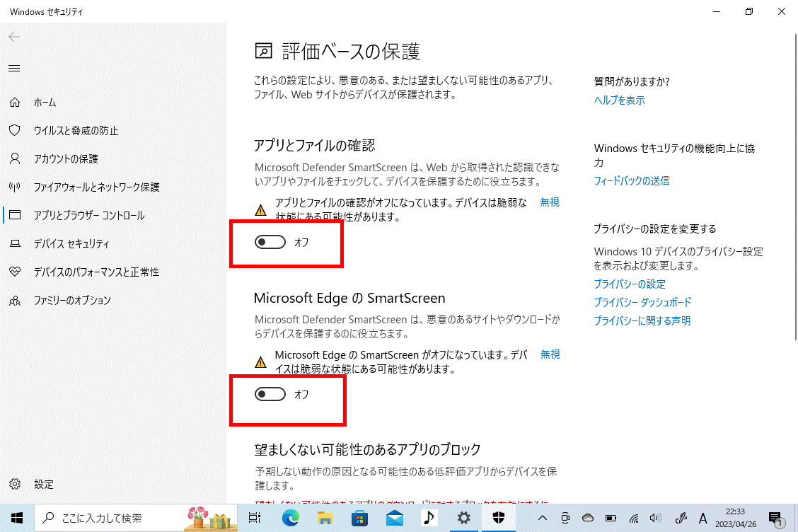Launch Microsoft Edge from the taskbar

tap(291, 519)
